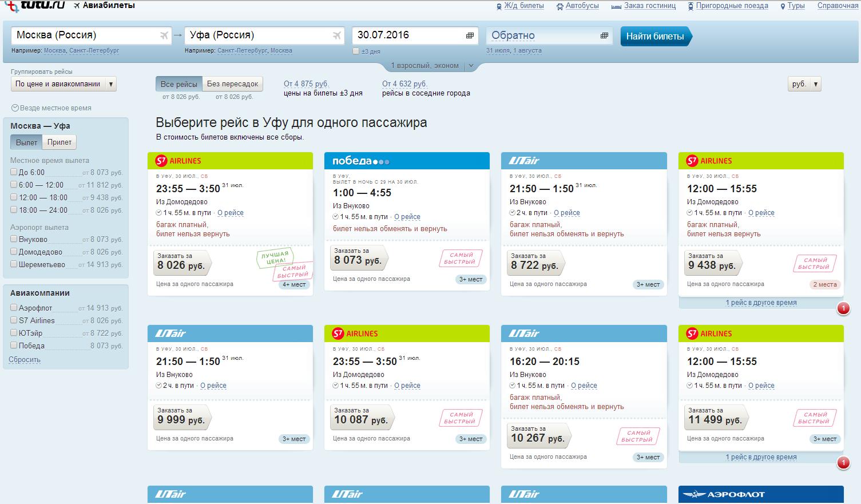Screen dimensions: 861x504
Task: Click red notification badge under 9 438 руб. card
Action: click(843, 309)
